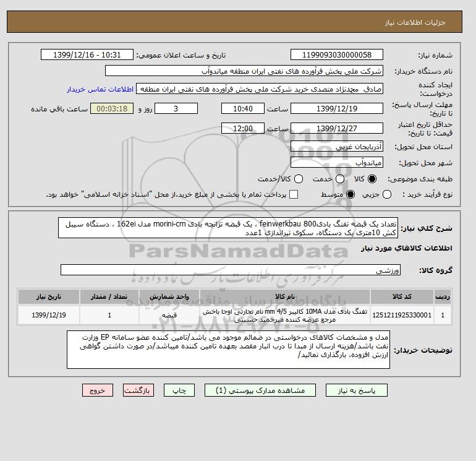Click the ردیف column header
Viewport: 476px width, 461px height.
pyautogui.click(x=443, y=296)
